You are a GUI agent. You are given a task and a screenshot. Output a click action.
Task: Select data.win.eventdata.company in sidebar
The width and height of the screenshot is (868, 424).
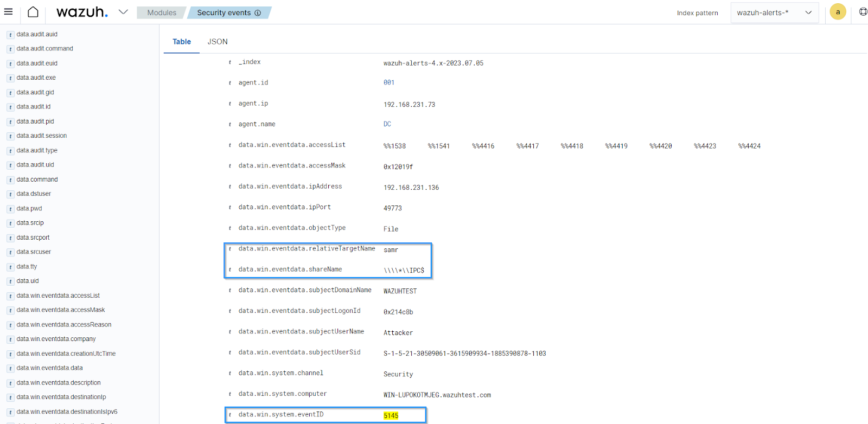click(x=56, y=339)
